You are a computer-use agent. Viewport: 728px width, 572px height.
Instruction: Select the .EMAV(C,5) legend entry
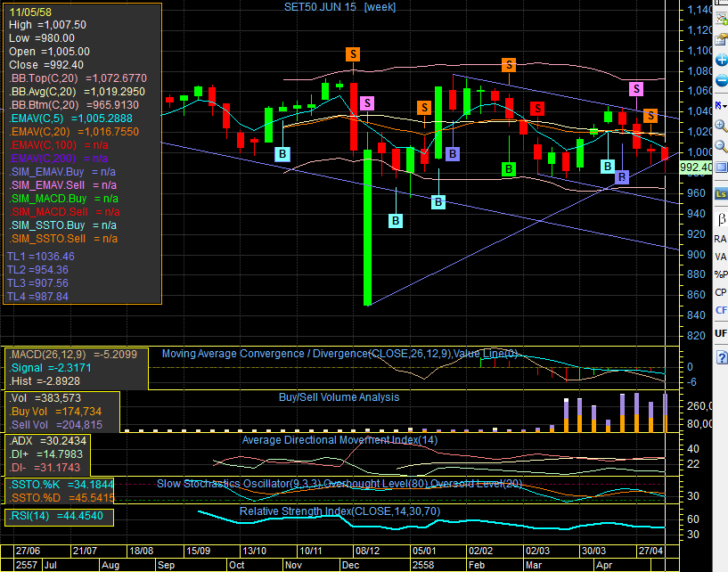(x=71, y=118)
